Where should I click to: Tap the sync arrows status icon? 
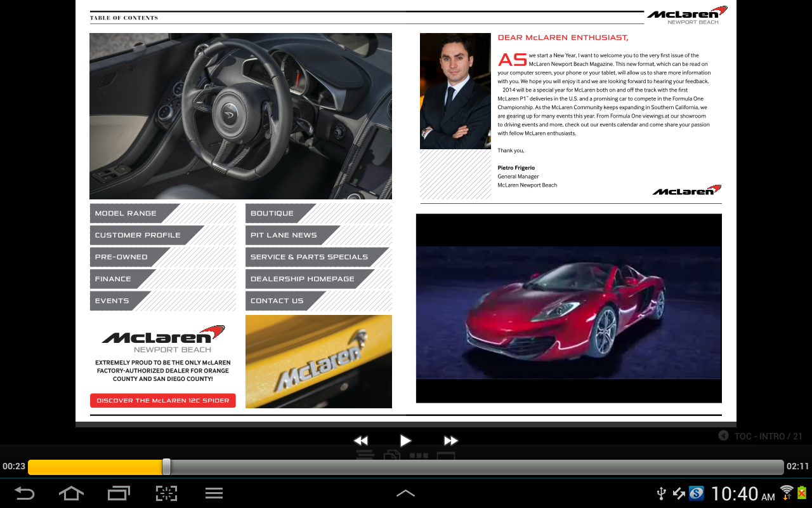pos(679,493)
